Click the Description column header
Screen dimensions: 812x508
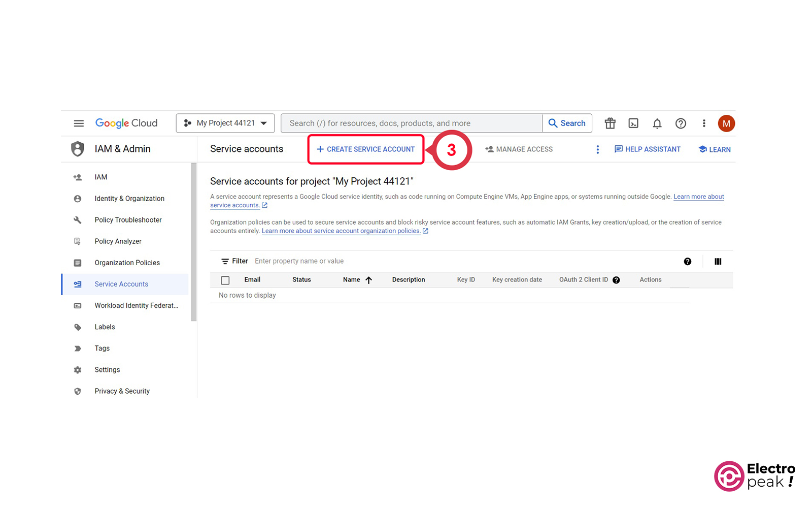409,280
